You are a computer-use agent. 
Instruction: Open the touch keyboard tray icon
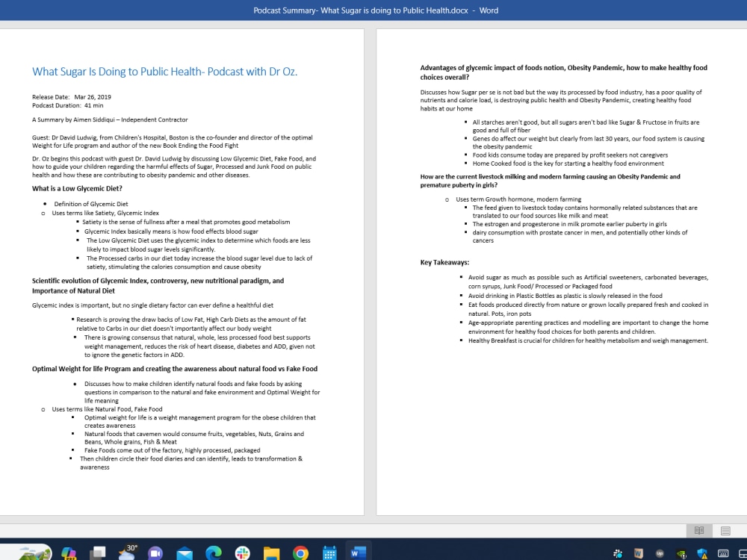tap(723, 553)
